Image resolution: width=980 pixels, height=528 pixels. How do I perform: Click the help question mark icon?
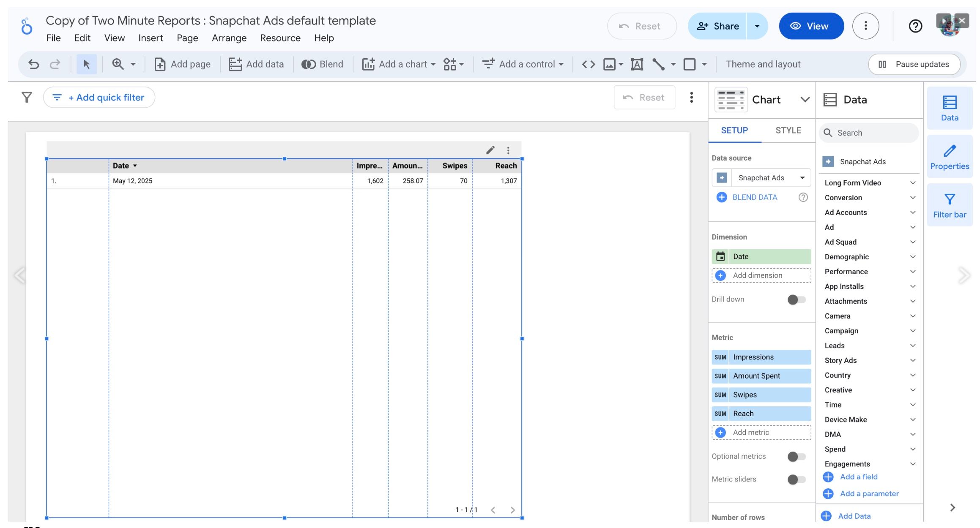point(915,26)
